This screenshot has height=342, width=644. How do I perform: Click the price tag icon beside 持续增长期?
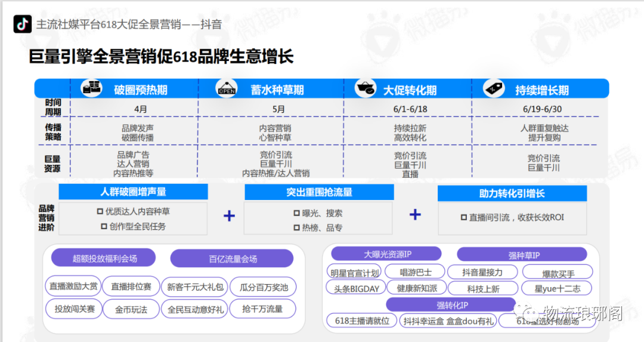[x=494, y=88]
